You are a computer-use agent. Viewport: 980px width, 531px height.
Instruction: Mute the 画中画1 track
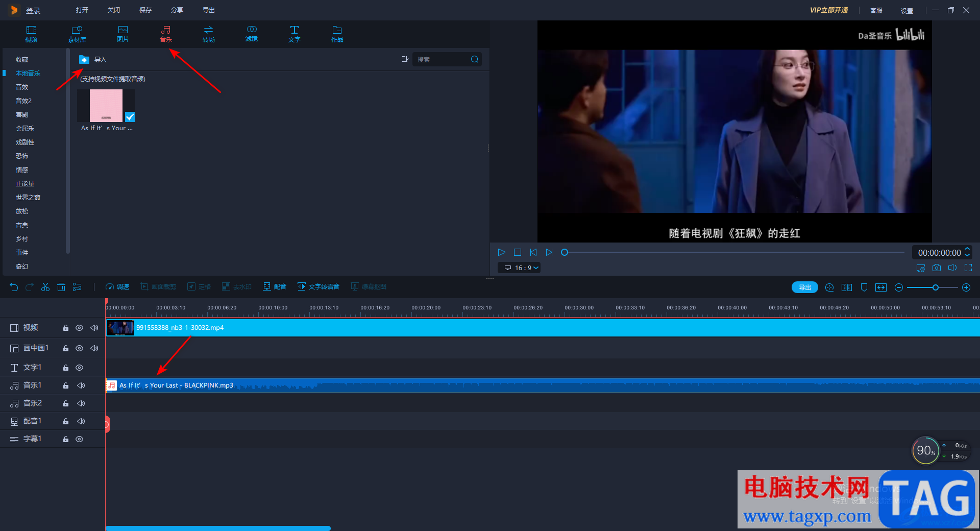click(x=94, y=348)
